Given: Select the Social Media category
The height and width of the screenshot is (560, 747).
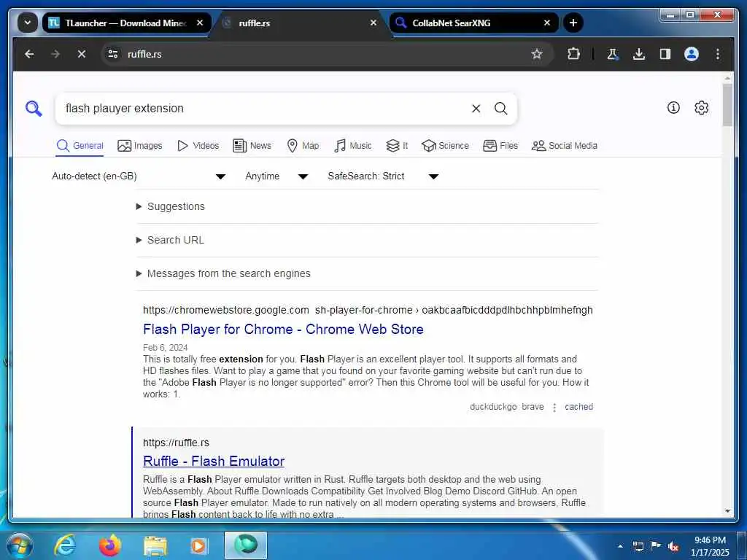Looking at the screenshot, I should (564, 146).
